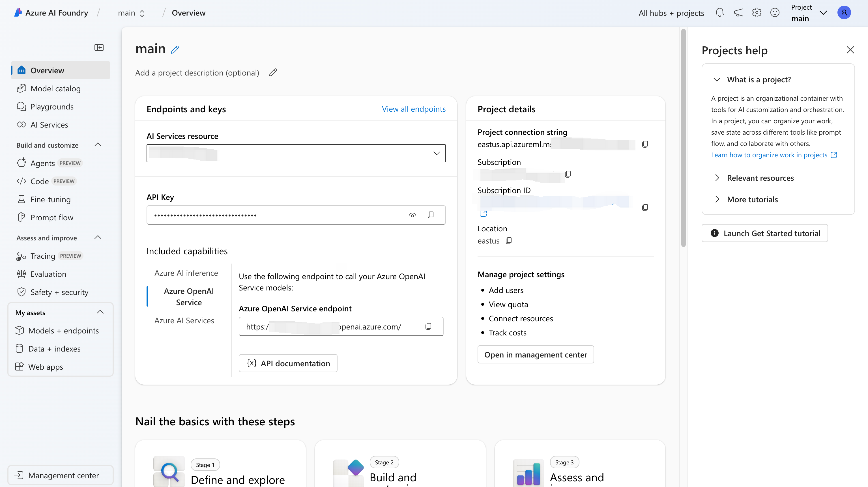Image resolution: width=868 pixels, height=487 pixels.
Task: Collapse the Assess and improve section
Action: (x=98, y=238)
